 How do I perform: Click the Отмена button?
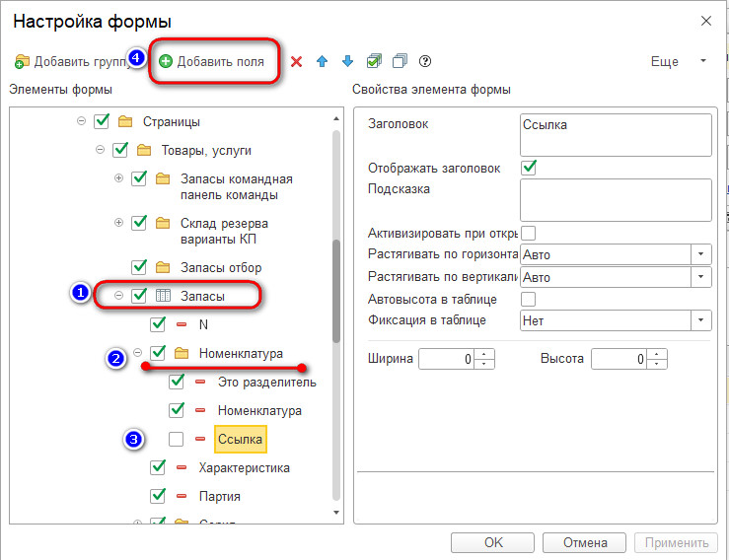click(585, 543)
